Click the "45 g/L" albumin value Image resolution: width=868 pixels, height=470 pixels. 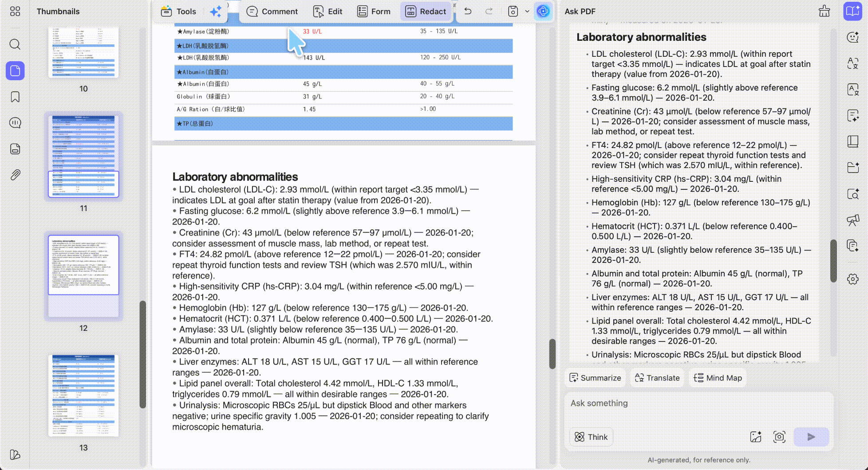(312, 84)
